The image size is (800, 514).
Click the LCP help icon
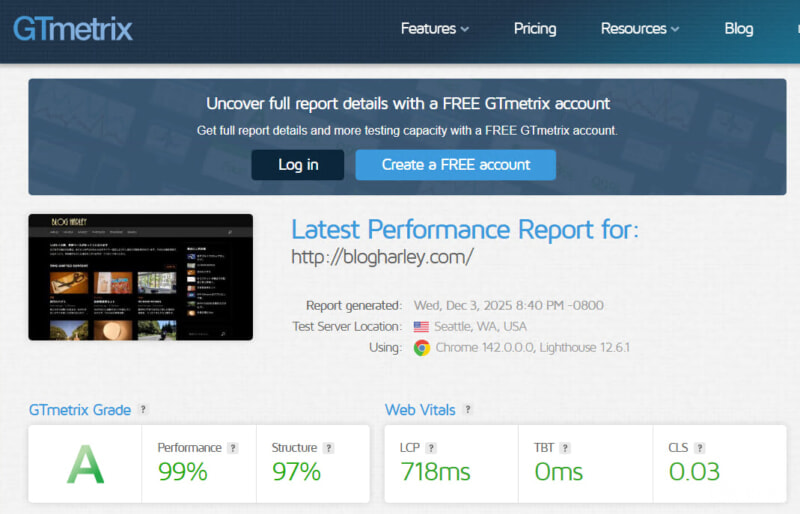(x=431, y=448)
